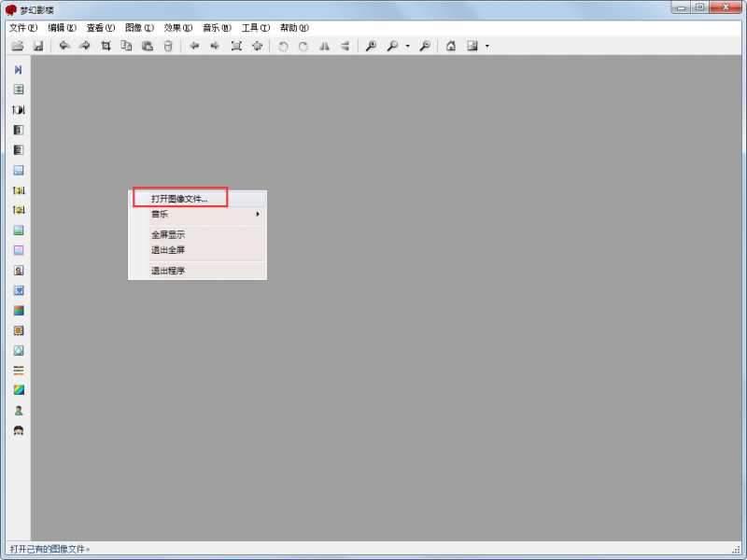Screen dimensions: 747x560
Task: Click the rotate counterclockwise toolbar icon
Action: coord(282,46)
